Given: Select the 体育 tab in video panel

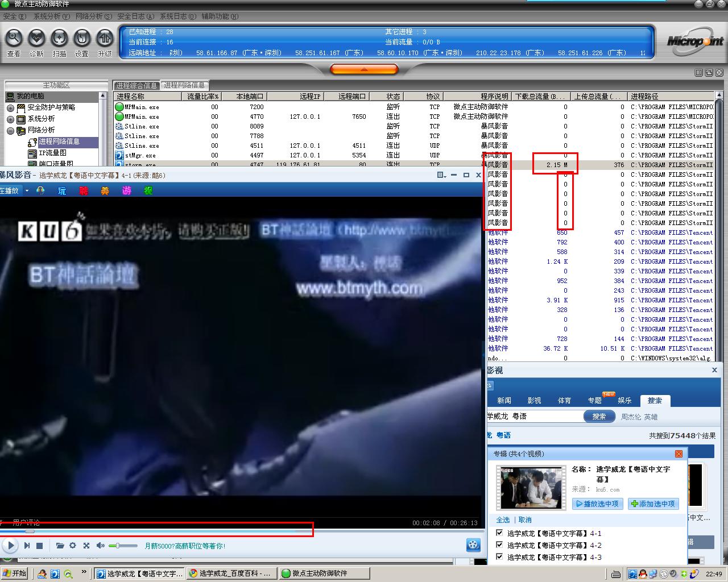Looking at the screenshot, I should [x=564, y=401].
